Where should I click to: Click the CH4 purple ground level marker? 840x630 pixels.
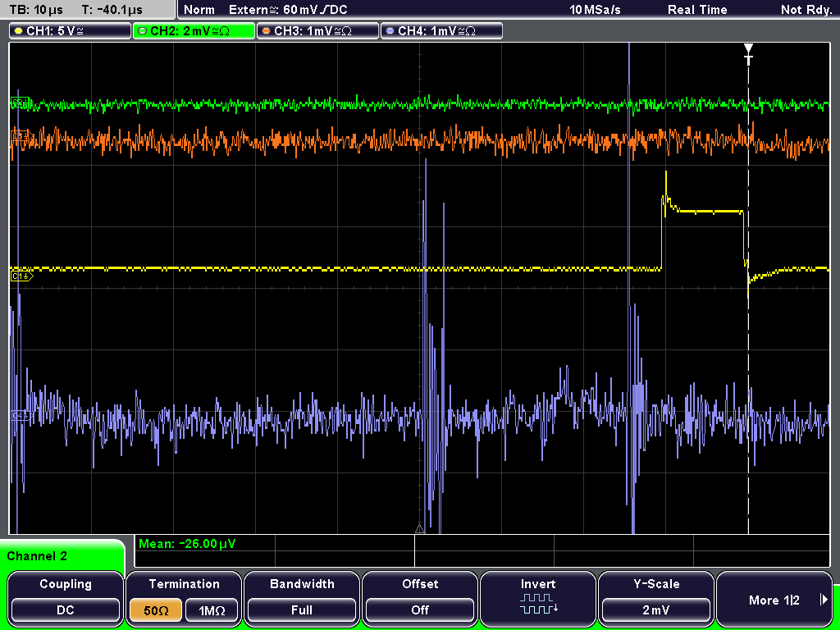[x=21, y=415]
